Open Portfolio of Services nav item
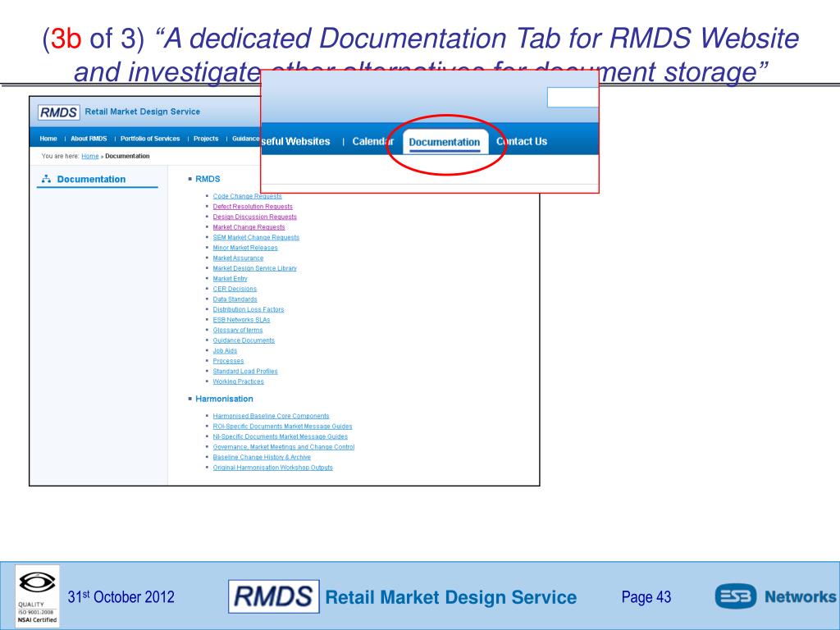The height and width of the screenshot is (630, 840). [x=150, y=139]
